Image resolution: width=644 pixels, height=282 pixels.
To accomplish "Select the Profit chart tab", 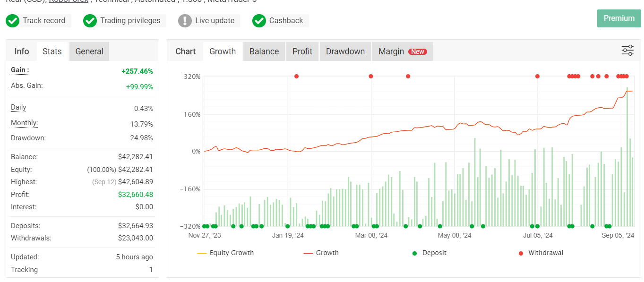I will [302, 51].
